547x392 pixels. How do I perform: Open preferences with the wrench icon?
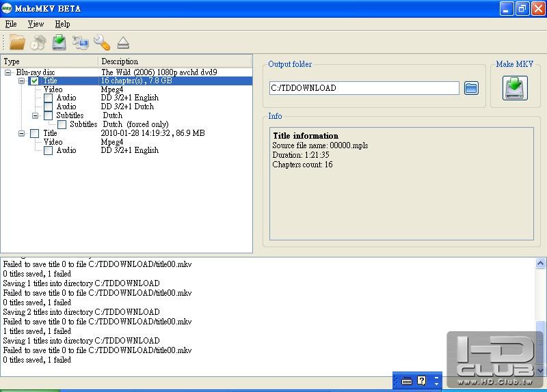click(102, 42)
